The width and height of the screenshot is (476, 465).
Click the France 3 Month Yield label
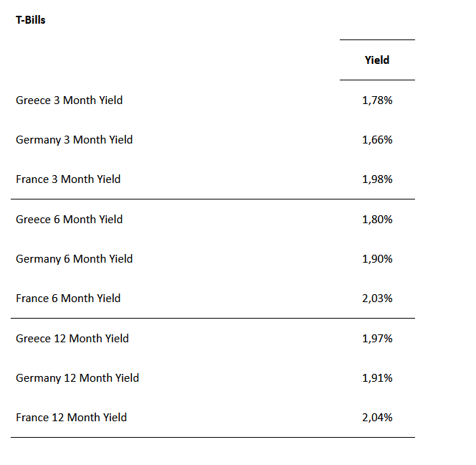68,179
